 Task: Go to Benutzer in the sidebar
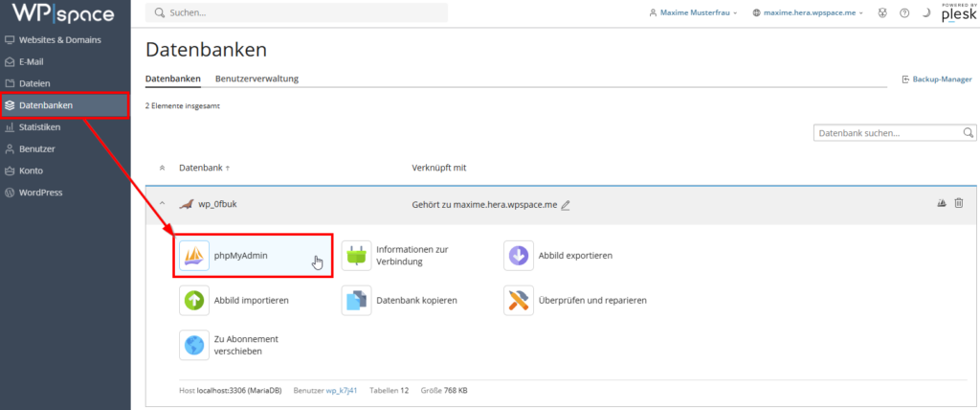click(x=66, y=149)
